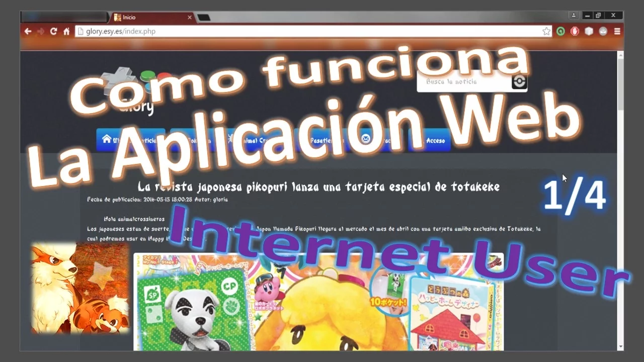Click the browser forward arrow

coord(41,31)
